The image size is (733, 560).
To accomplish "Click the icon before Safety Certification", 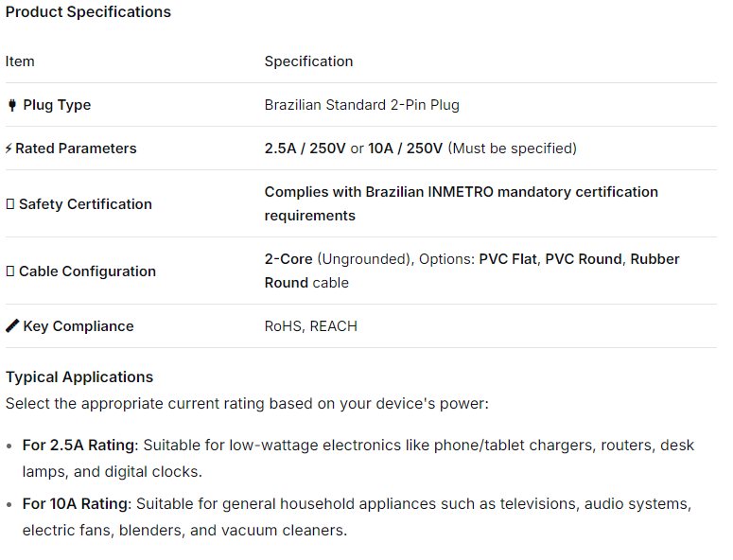I will (x=10, y=204).
